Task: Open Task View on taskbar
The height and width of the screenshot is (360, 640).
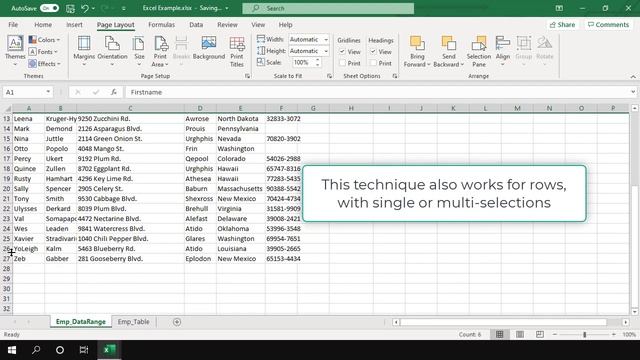Action: coord(84,350)
